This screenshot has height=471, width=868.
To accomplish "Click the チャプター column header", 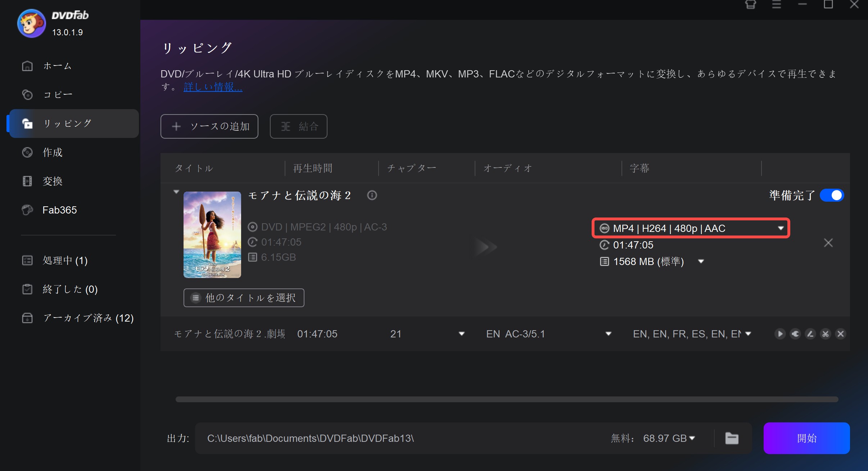I will (x=411, y=168).
